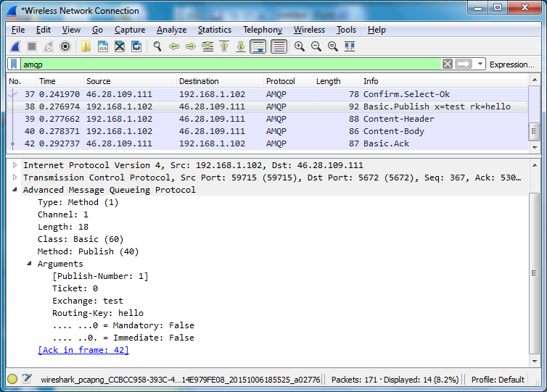Click the resize columns icon

(x=350, y=46)
